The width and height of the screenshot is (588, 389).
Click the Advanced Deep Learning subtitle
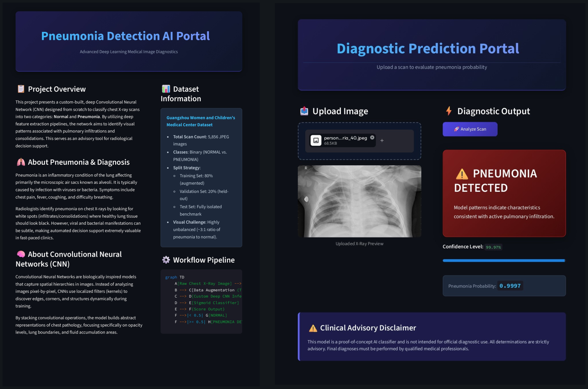click(129, 52)
